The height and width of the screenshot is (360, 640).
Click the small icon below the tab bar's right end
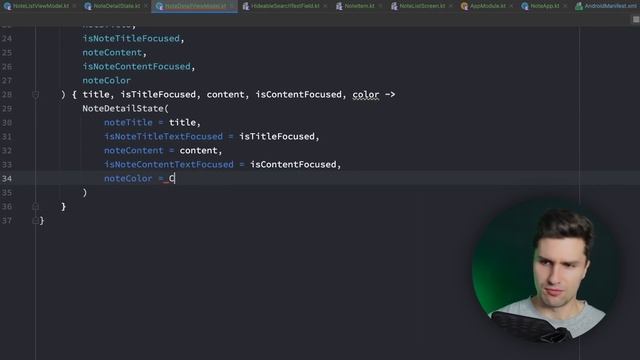pyautogui.click(x=636, y=20)
